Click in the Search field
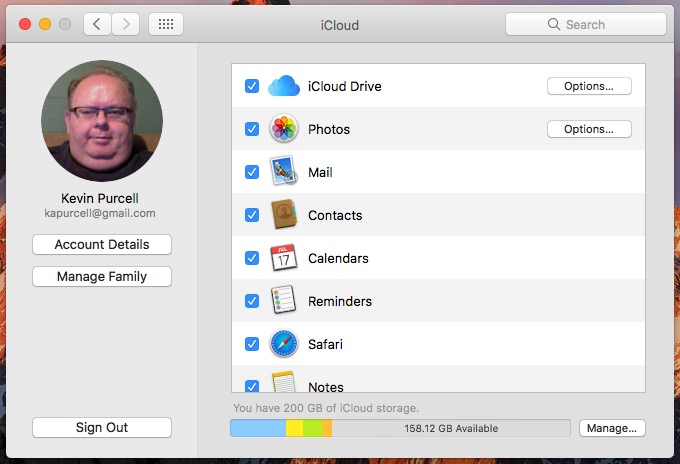The height and width of the screenshot is (464, 680). tap(586, 24)
